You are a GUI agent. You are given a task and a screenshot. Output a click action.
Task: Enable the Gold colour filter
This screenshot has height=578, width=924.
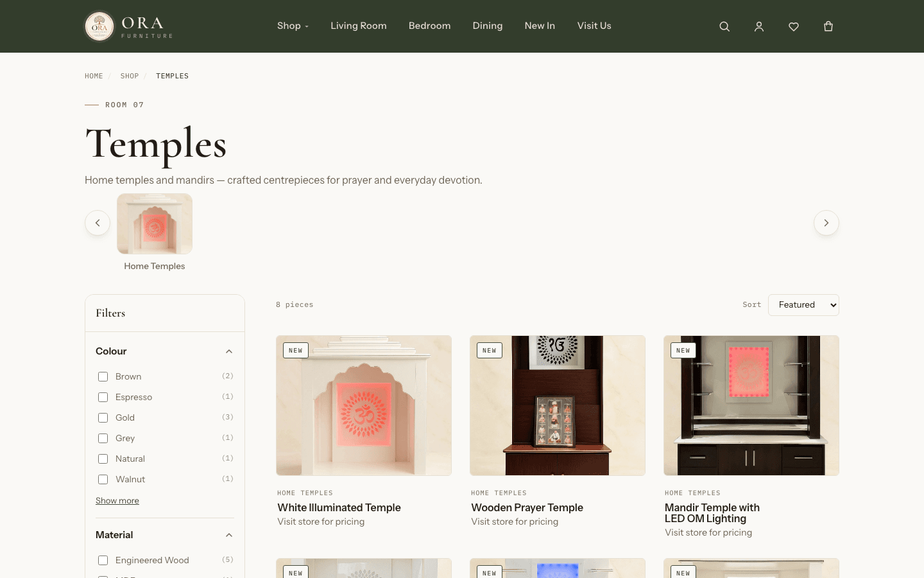click(x=103, y=417)
